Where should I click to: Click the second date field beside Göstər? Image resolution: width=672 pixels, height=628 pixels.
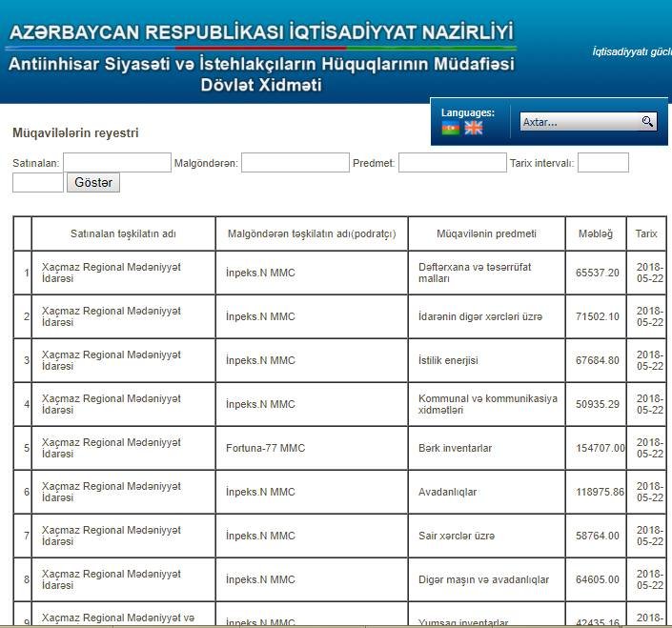point(38,183)
